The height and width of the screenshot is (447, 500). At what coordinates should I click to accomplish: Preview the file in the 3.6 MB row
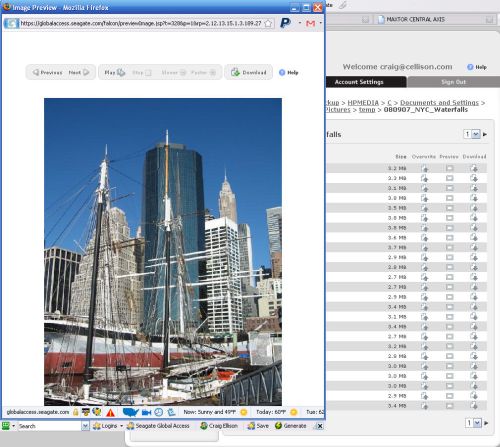point(450,238)
